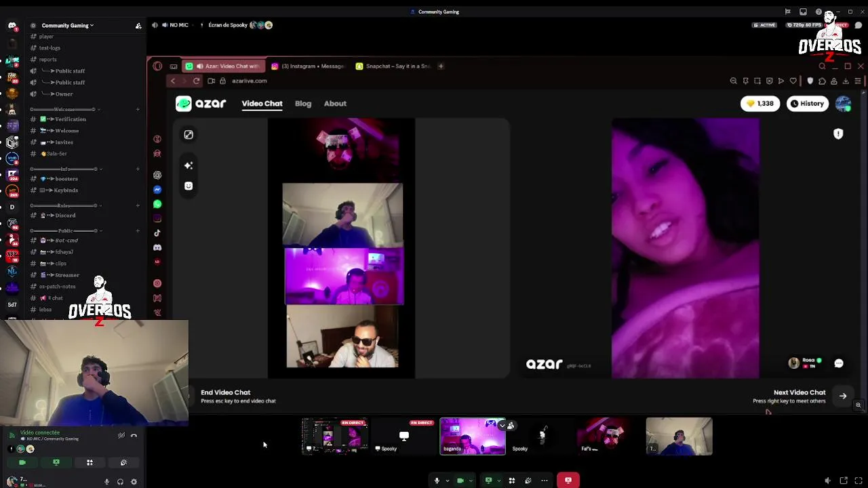
Task: Toggle screen share in the voice panel
Action: (56, 462)
